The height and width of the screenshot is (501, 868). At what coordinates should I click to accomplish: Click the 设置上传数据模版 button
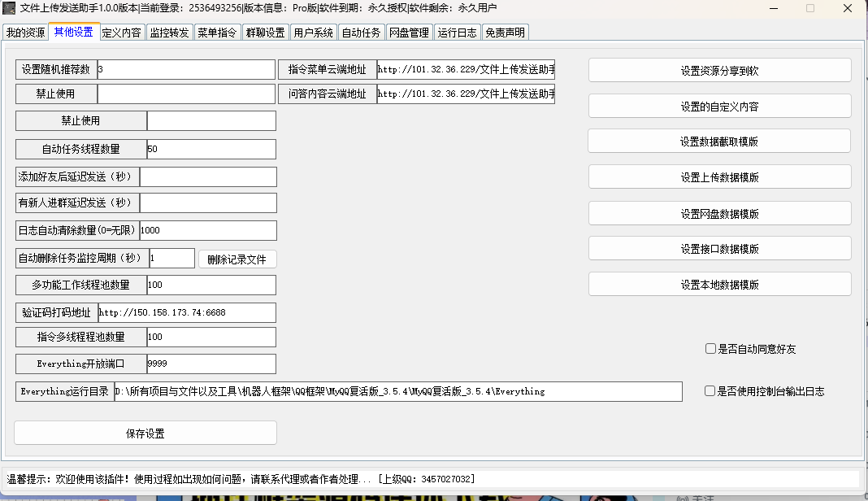[719, 177]
